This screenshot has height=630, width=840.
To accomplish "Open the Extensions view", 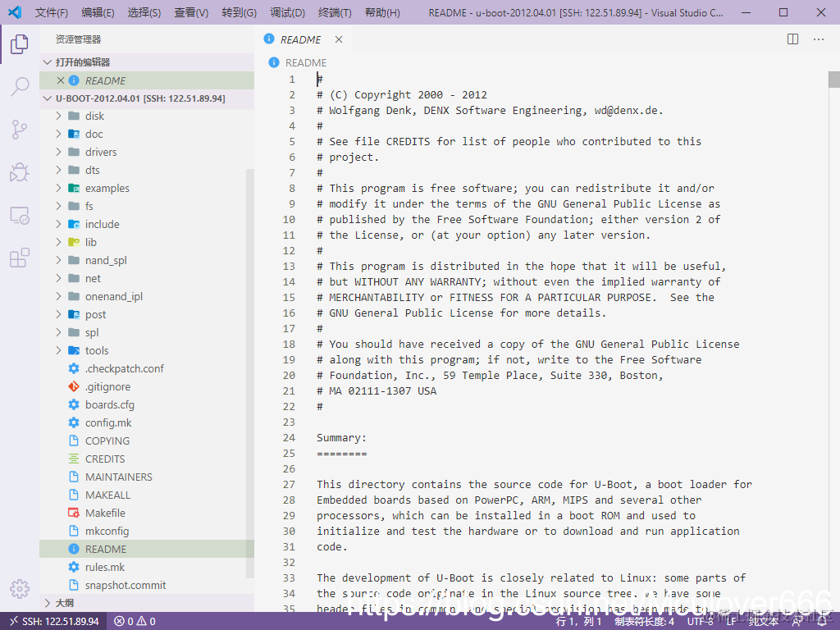I will click(20, 258).
